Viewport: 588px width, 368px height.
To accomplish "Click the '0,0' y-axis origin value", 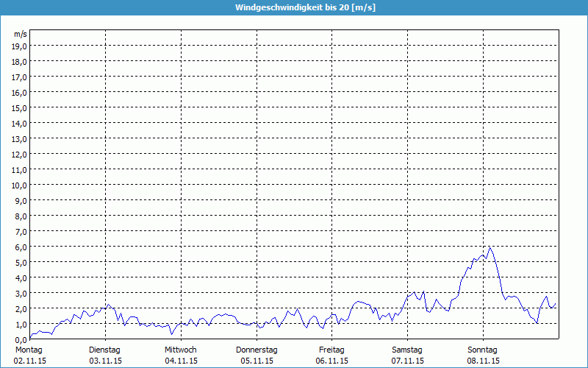I will 21,339.
